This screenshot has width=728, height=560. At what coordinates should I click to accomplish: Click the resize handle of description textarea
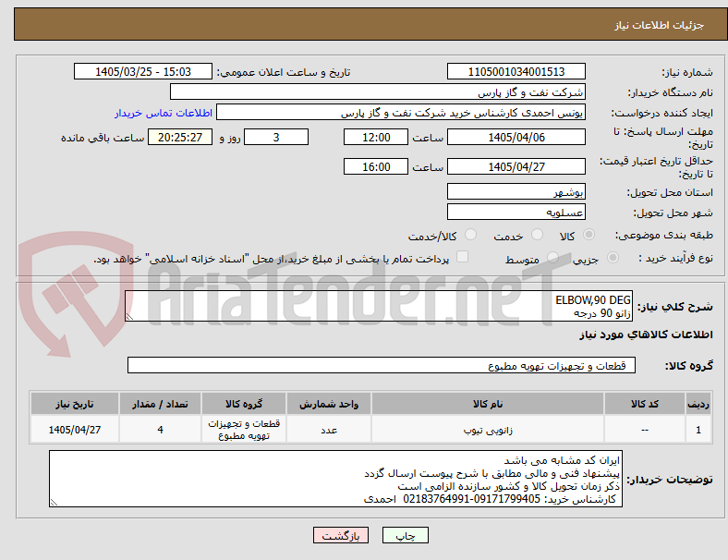pyautogui.click(x=129, y=317)
